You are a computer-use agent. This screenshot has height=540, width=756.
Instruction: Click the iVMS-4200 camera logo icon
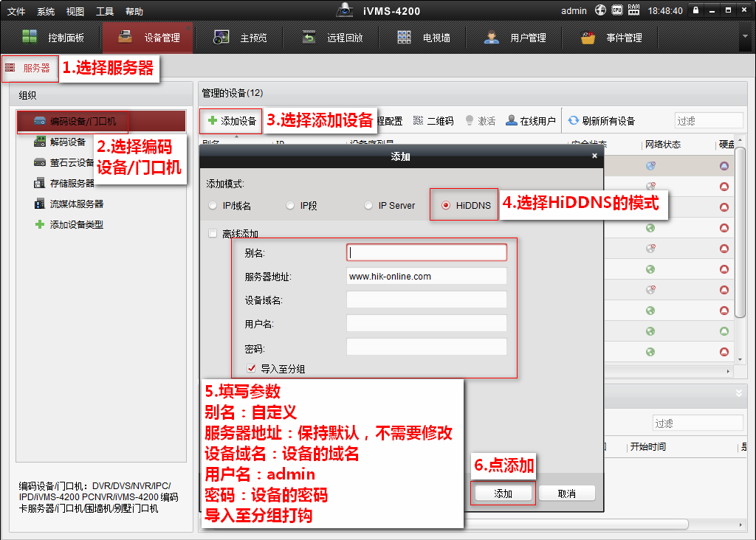(345, 10)
